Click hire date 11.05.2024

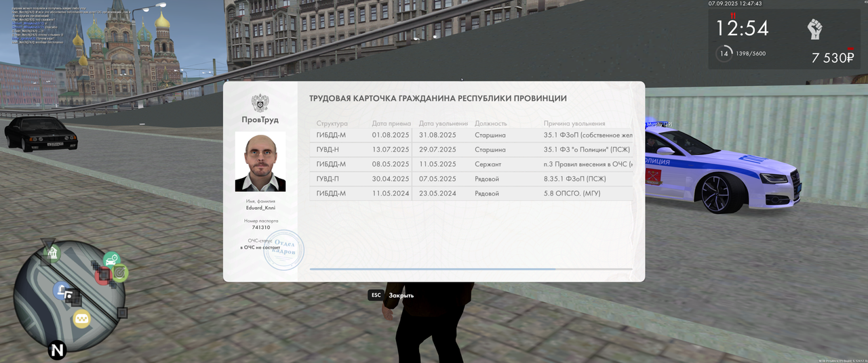(391, 194)
